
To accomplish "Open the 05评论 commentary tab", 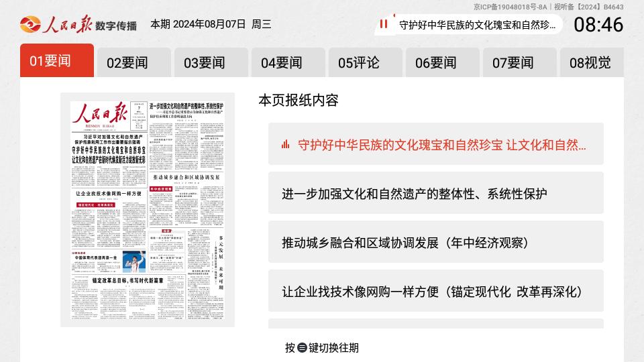I will (x=365, y=62).
